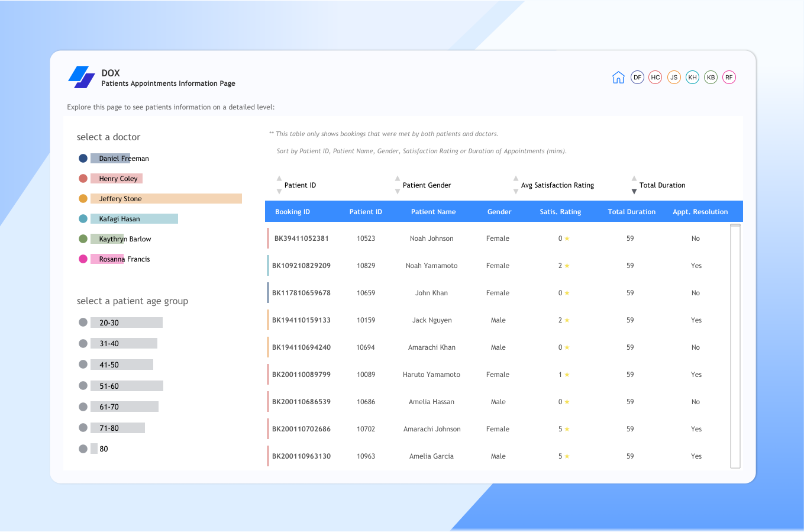This screenshot has width=804, height=532.
Task: Sort Patient ID ascending with up arrow
Action: pos(279,179)
